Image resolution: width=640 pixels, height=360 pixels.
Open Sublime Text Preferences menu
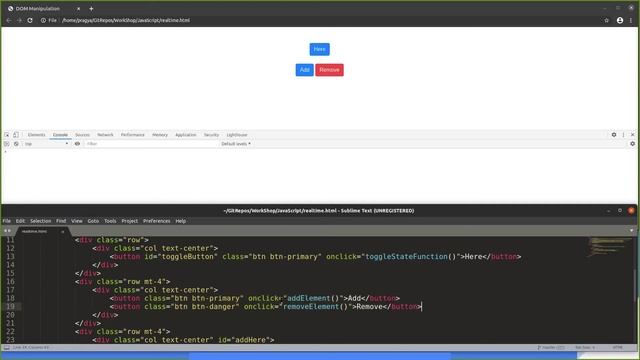(156, 221)
